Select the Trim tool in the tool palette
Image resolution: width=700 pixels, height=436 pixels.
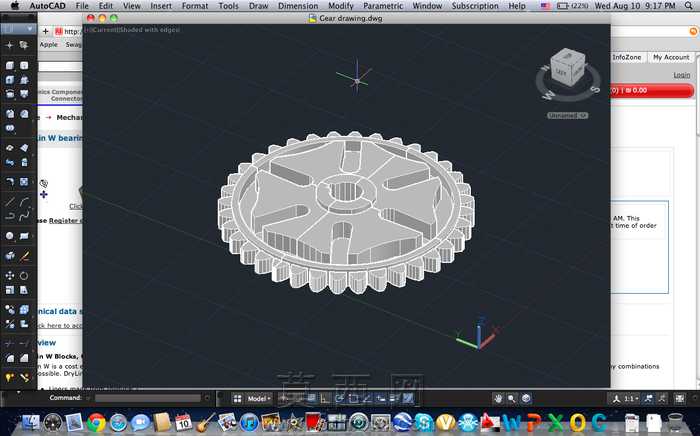coord(10,344)
